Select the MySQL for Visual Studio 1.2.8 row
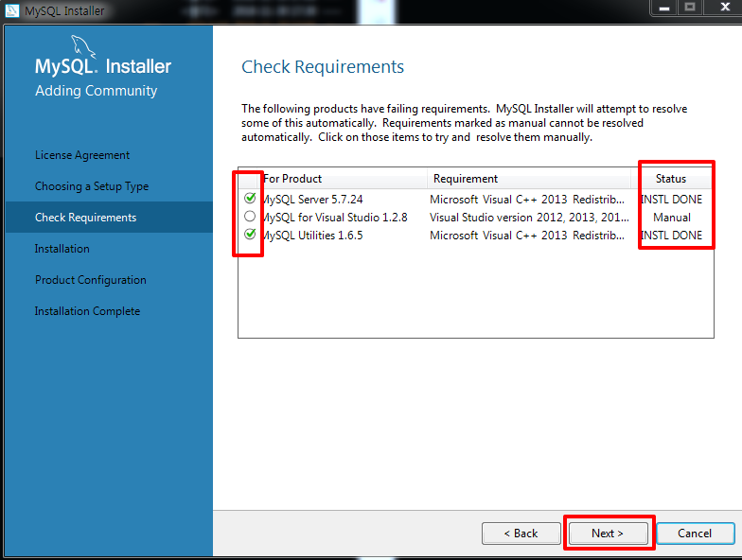This screenshot has width=742, height=560. [x=475, y=218]
